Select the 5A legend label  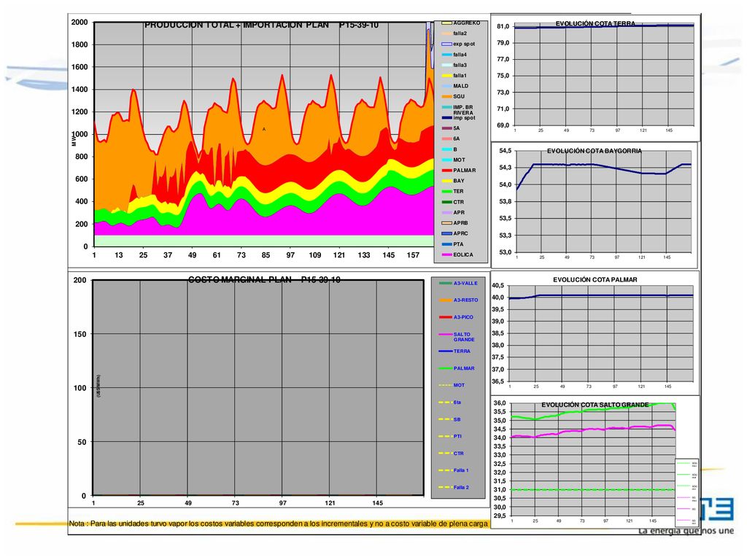coord(457,128)
